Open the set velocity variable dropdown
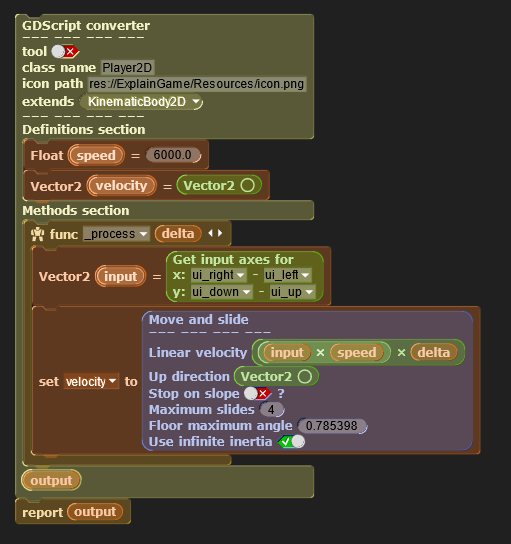The width and height of the screenshot is (511, 544). [91, 381]
